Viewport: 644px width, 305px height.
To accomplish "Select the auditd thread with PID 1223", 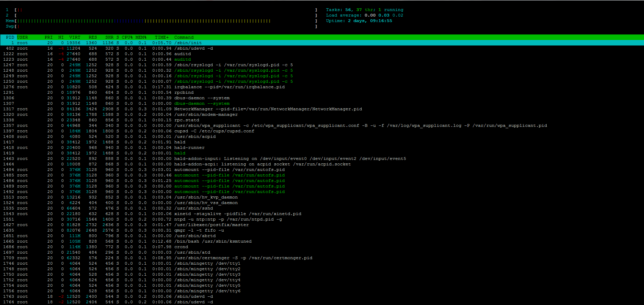I will (x=322, y=59).
